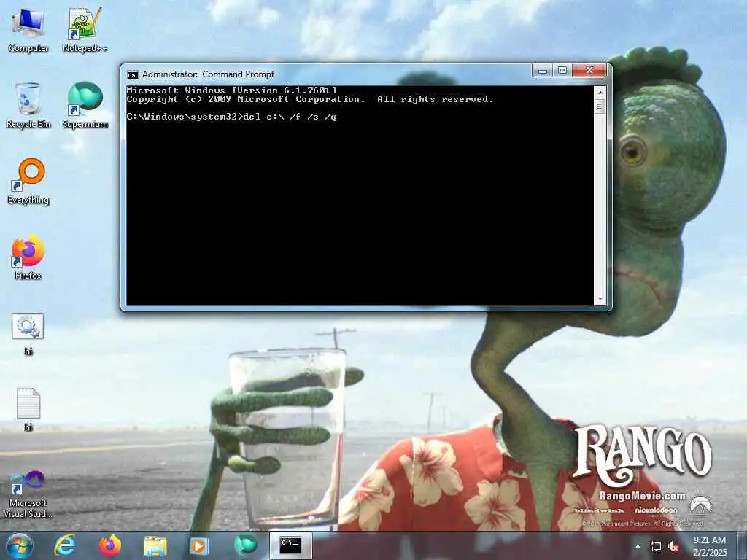Click the Supermium icon in the taskbar

tap(245, 545)
